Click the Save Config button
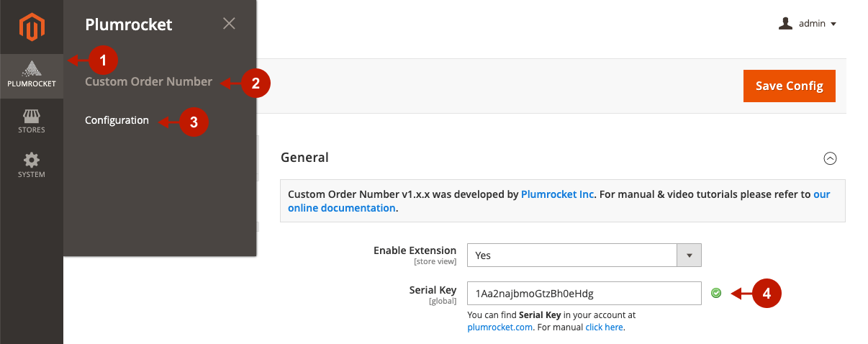Image resolution: width=868 pixels, height=344 pixels. pyautogui.click(x=790, y=86)
